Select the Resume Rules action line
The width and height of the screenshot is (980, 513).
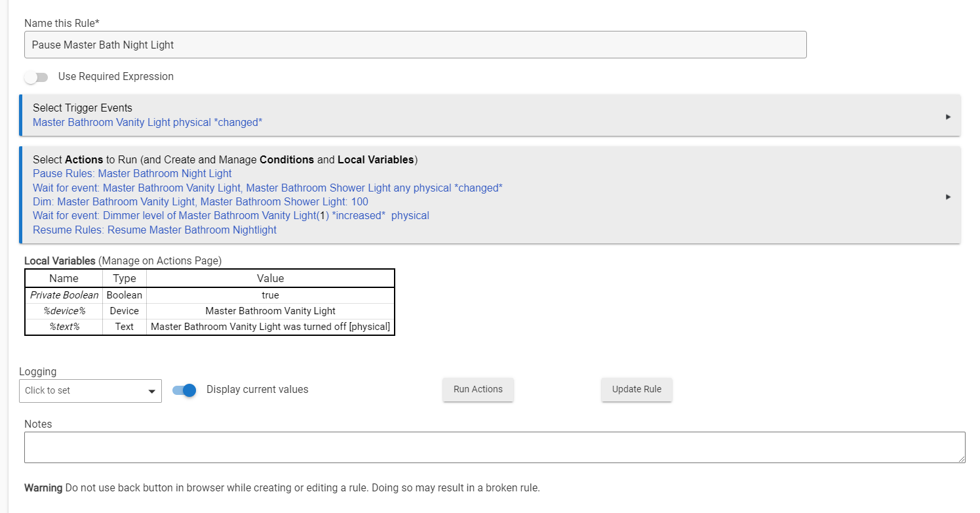pos(154,230)
